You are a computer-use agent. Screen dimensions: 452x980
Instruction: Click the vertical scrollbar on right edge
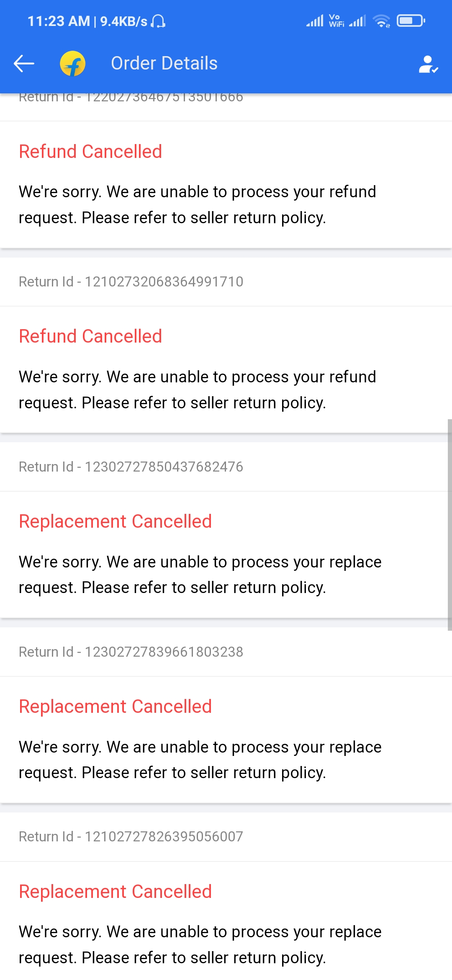click(449, 524)
